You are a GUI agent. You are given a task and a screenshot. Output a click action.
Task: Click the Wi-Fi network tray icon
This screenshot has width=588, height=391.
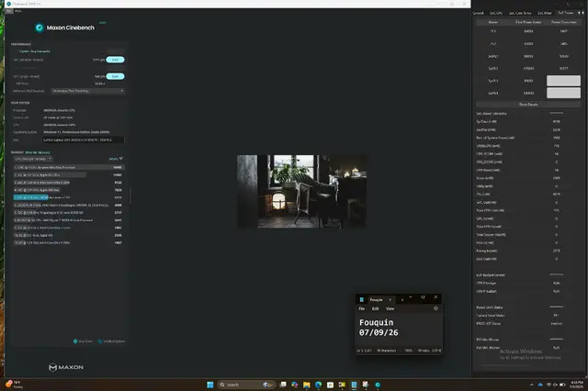coord(548,385)
